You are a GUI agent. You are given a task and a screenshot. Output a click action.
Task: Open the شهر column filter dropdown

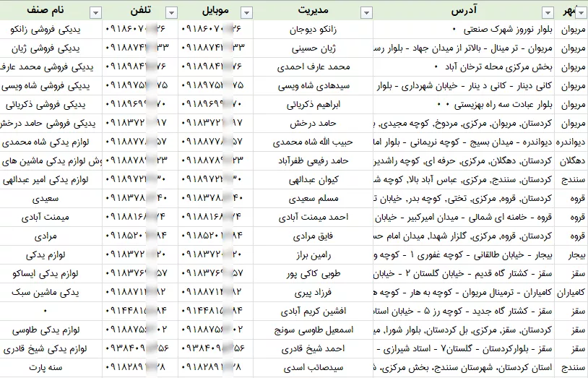tap(581, 13)
